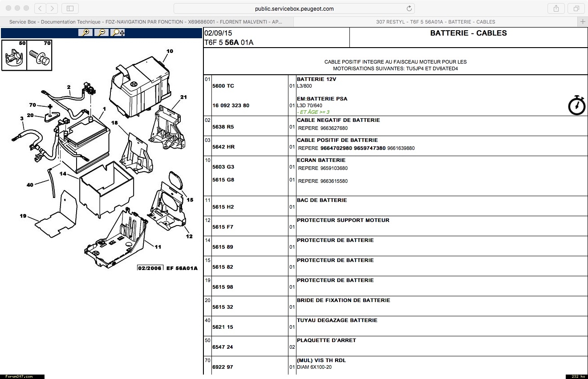This screenshot has width=588, height=379.
Task: Select part reference 5615 89
Action: coord(223,247)
